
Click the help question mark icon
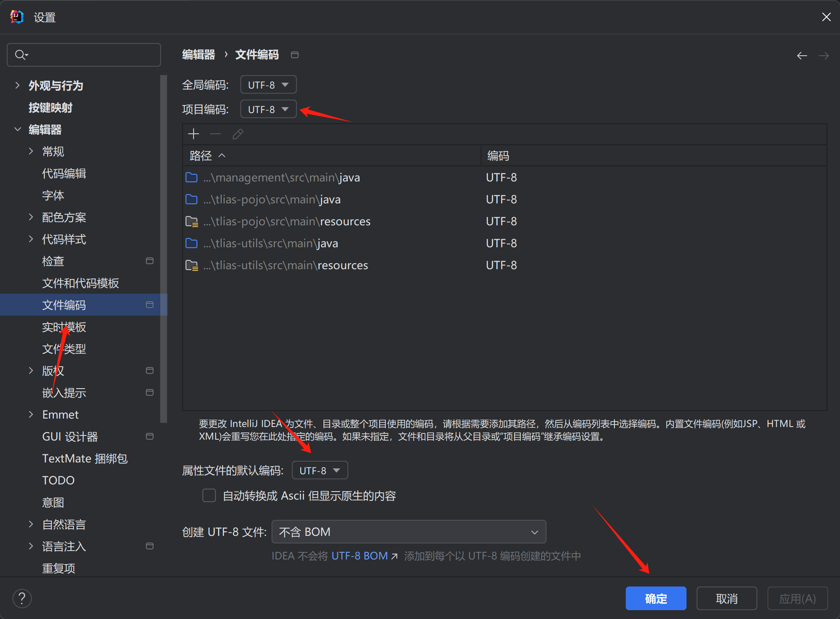[22, 598]
